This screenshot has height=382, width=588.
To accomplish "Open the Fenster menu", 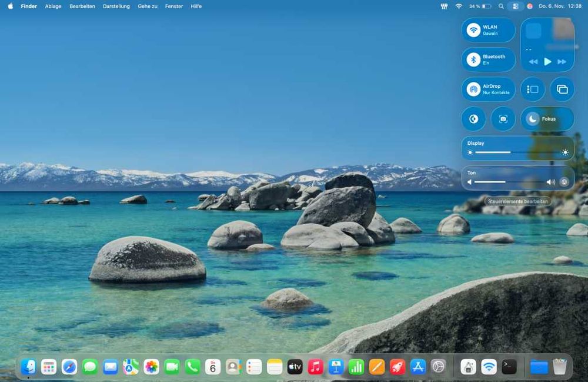I will 174,6.
